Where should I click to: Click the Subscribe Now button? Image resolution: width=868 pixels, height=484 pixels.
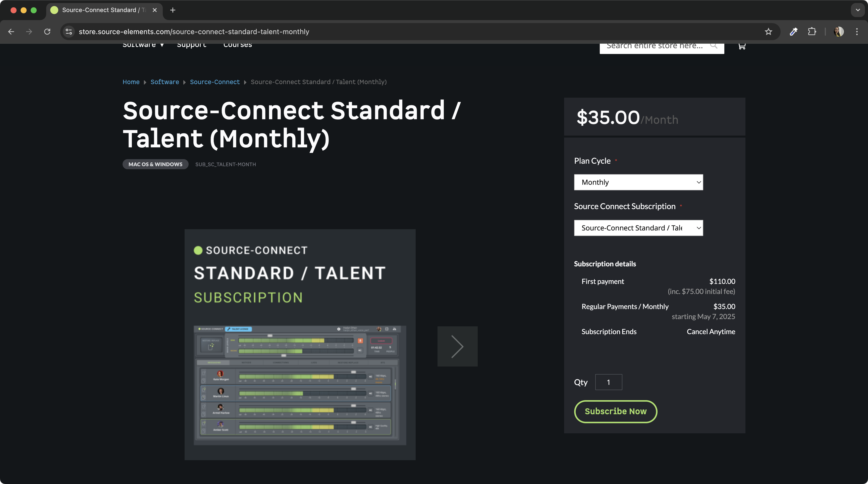(x=615, y=411)
